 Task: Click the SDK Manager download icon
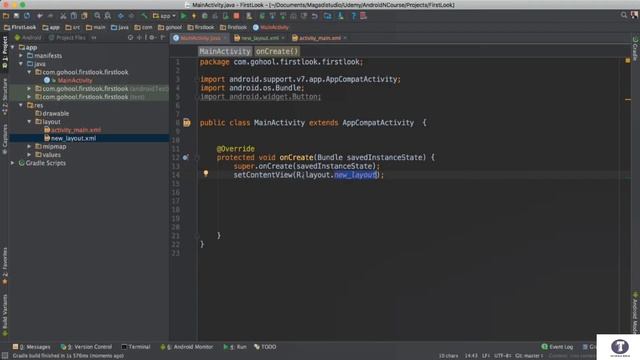340,16
